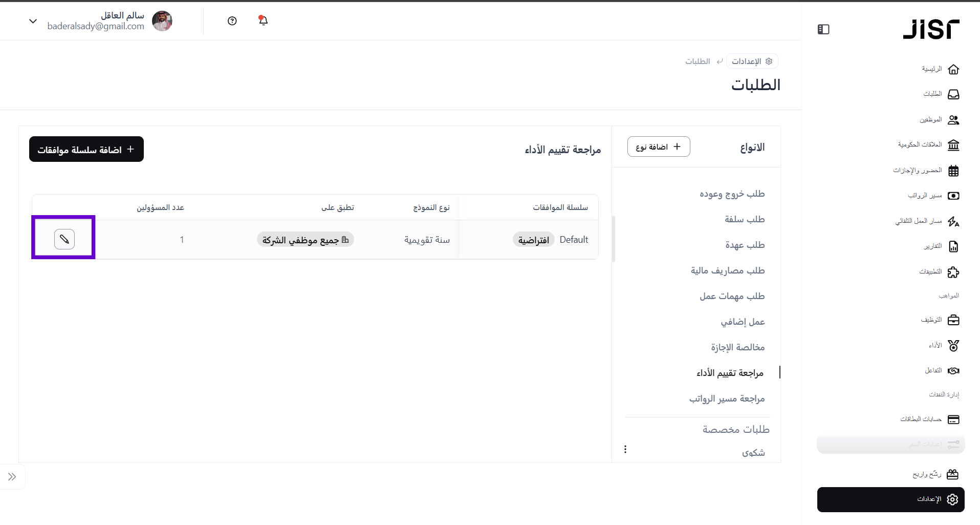Open three-dot menu beside شكوى
The width and height of the screenshot is (980, 525).
pyautogui.click(x=625, y=449)
